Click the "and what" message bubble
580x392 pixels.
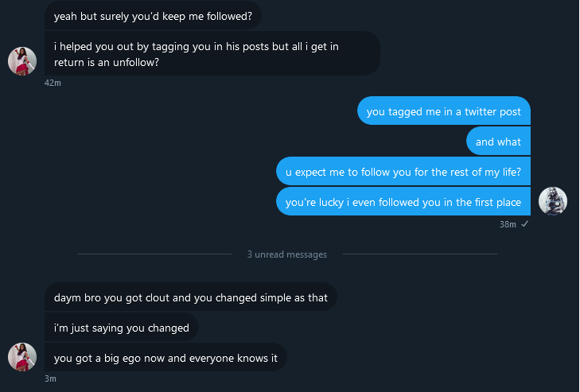pos(498,142)
